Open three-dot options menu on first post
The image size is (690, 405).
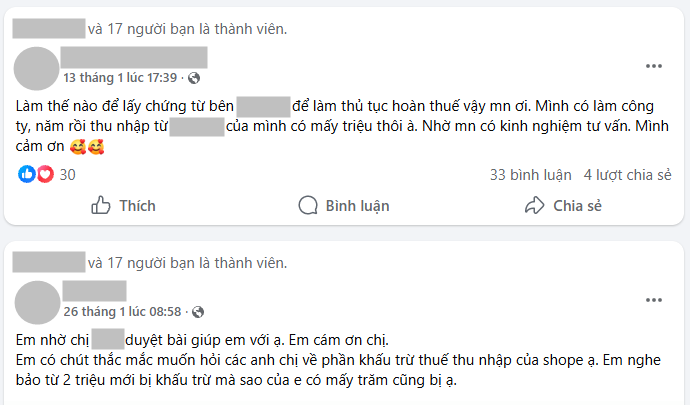(x=653, y=66)
